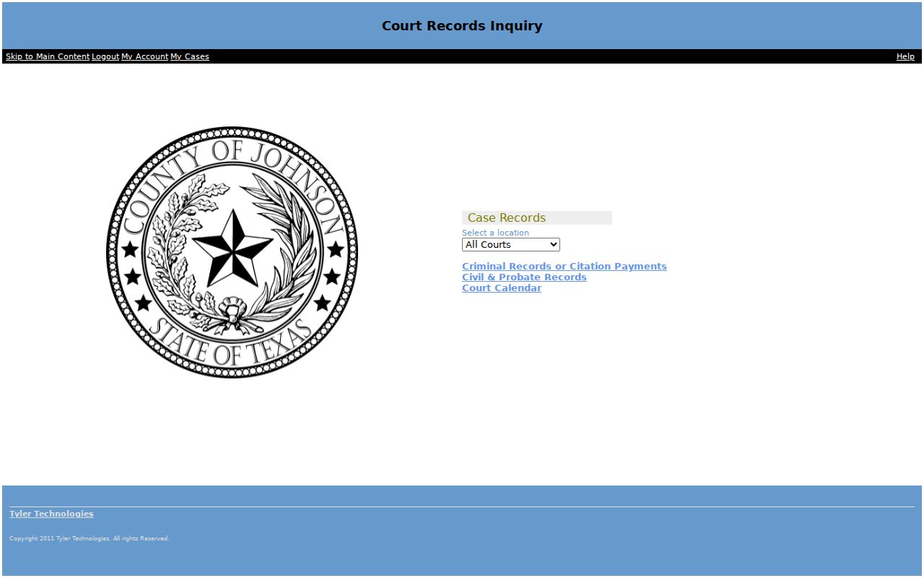
Task: Click the Copyright 2011 Tyler Technologies text
Action: [x=89, y=538]
